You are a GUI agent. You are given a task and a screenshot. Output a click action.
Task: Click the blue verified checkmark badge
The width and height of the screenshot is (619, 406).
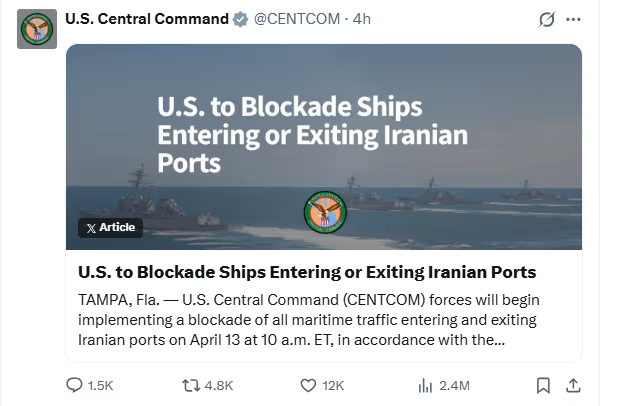[240, 19]
